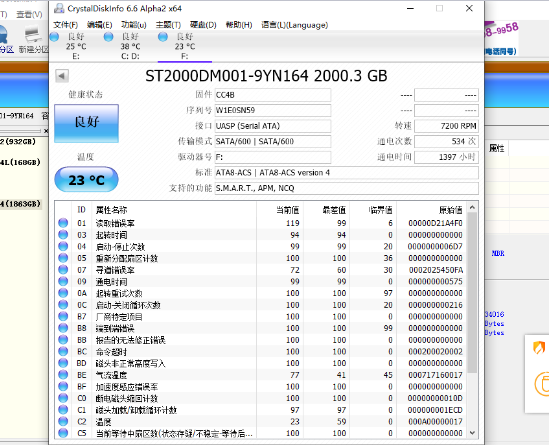549x445 pixels.
Task: Click status orb of attribute C1 row
Action: (63, 410)
